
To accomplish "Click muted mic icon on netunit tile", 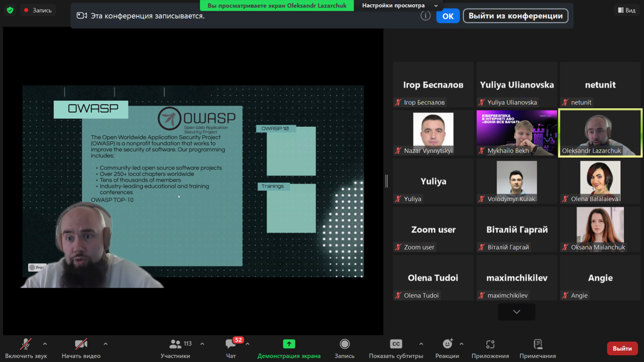I will [565, 102].
